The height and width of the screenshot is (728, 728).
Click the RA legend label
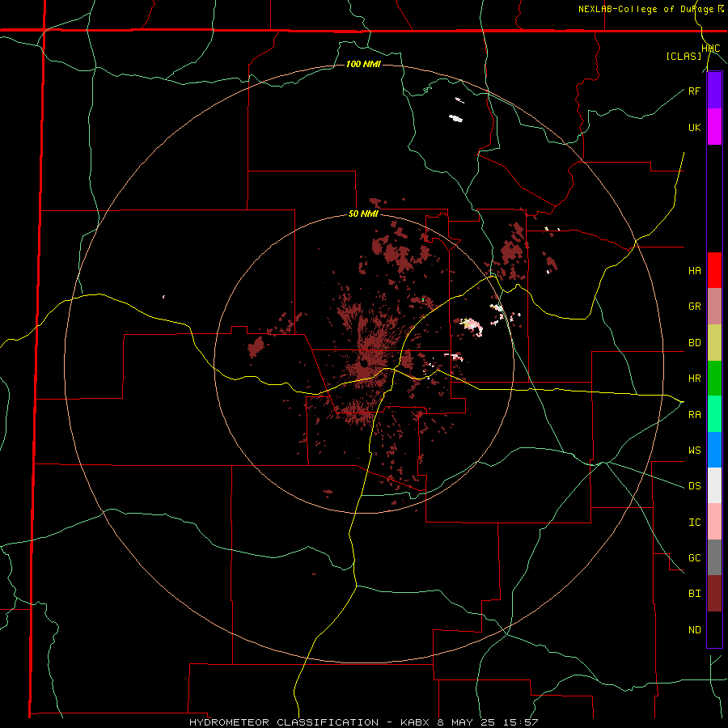click(x=694, y=415)
